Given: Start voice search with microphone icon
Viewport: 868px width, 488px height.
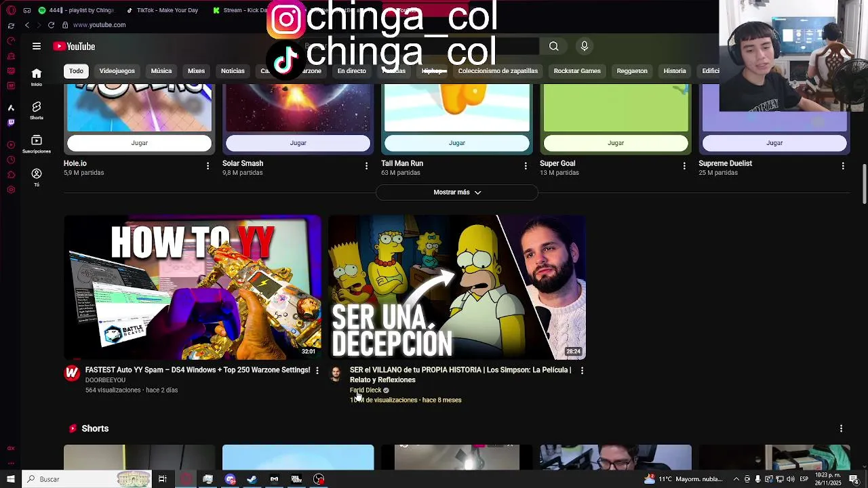Looking at the screenshot, I should (x=585, y=46).
